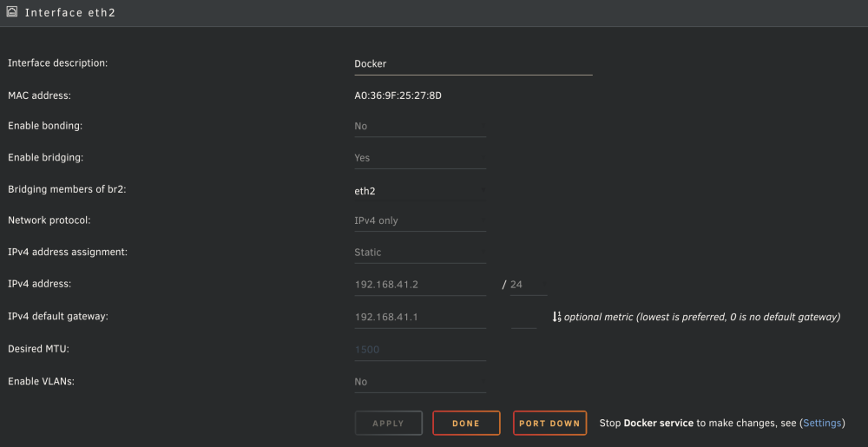Click the Interface eth2 header icon
868x447 pixels.
pos(11,11)
